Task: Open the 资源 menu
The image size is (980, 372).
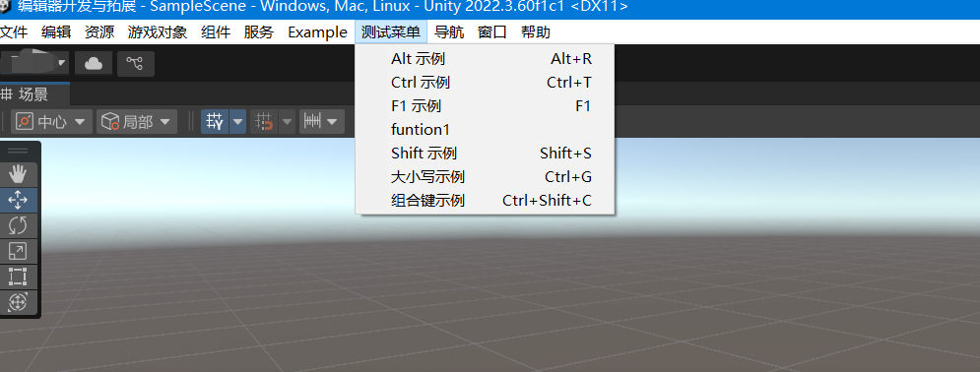Action: pos(99,31)
